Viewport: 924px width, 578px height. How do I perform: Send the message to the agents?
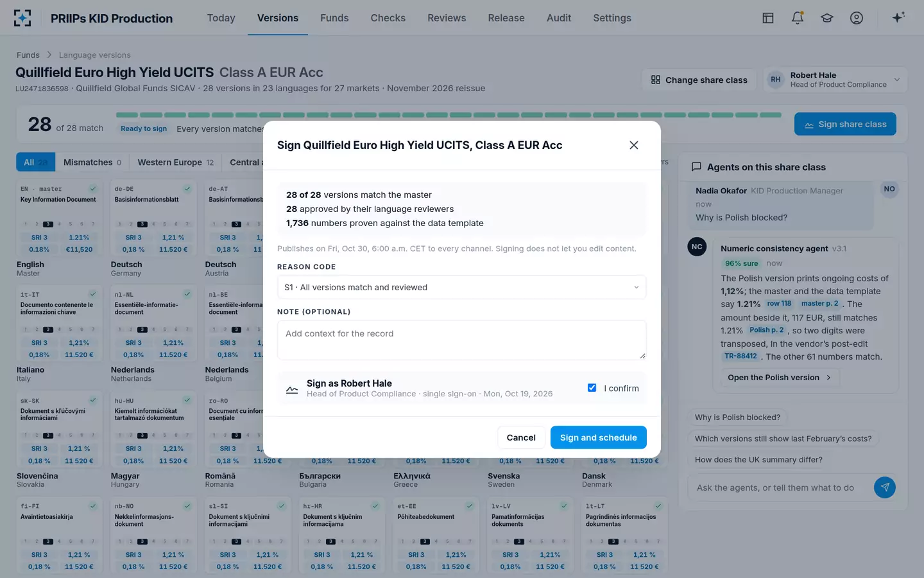click(x=885, y=487)
